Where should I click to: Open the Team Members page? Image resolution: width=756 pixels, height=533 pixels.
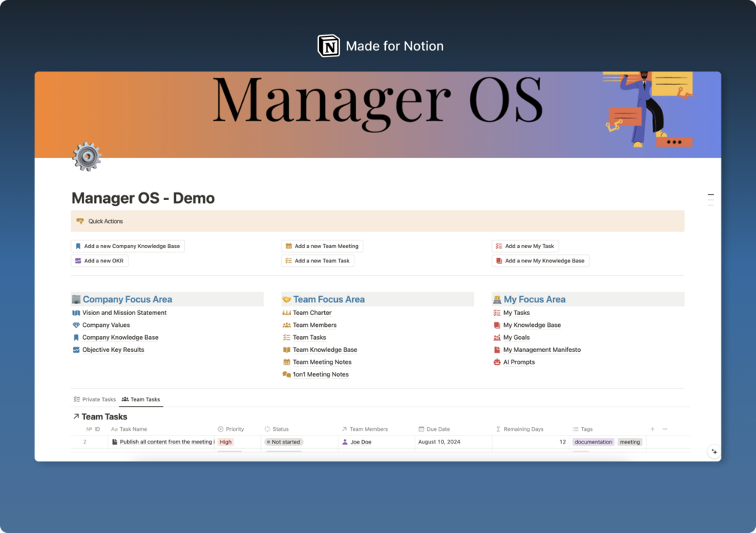314,326
